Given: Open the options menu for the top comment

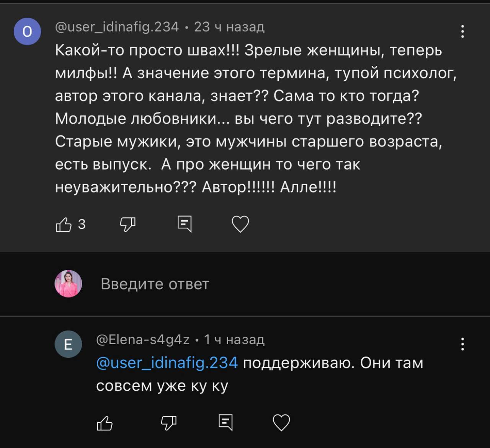Looking at the screenshot, I should (x=462, y=31).
